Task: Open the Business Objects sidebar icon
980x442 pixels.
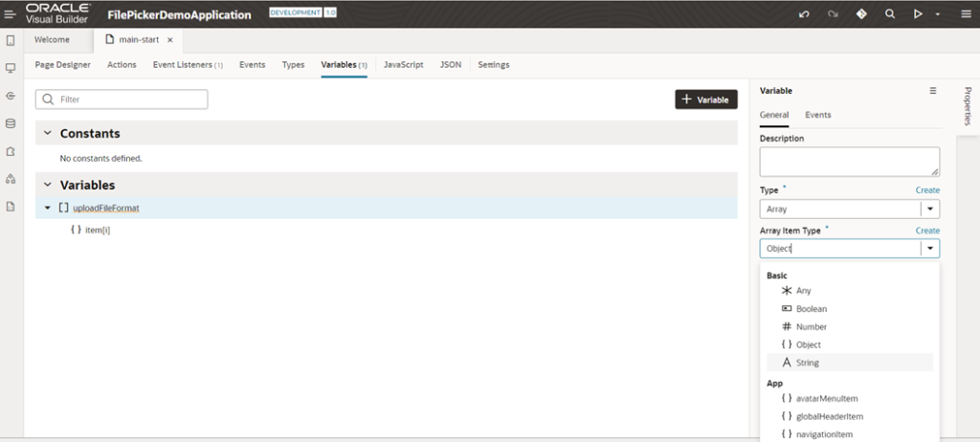Action: [x=11, y=123]
